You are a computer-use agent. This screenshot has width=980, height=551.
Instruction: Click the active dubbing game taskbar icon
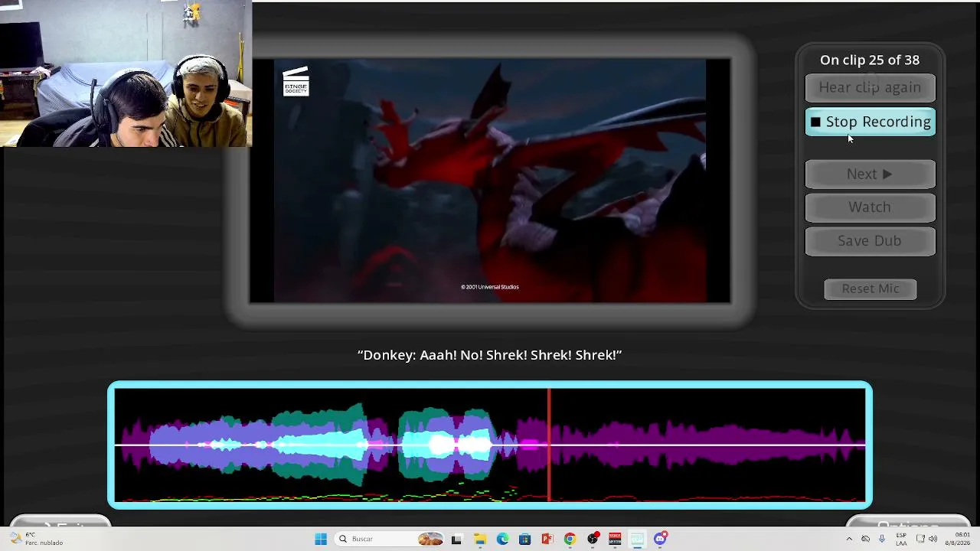click(638, 539)
